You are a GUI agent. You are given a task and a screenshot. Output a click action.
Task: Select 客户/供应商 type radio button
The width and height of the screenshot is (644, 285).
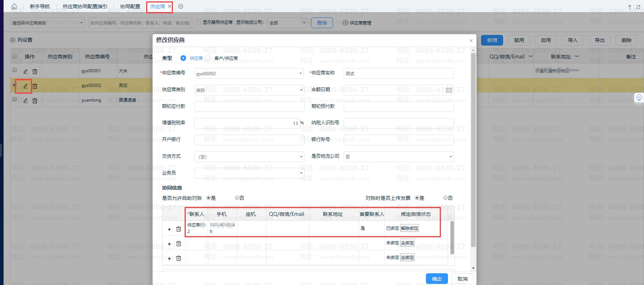tap(208, 58)
